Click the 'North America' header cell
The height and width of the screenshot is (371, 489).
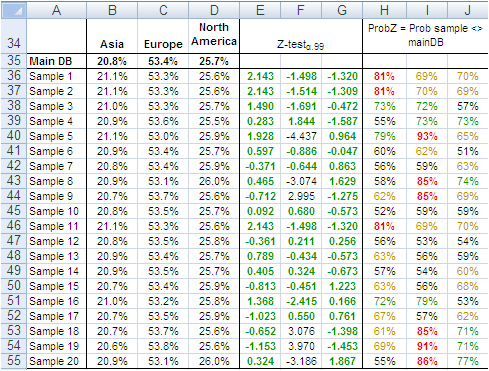(x=214, y=36)
